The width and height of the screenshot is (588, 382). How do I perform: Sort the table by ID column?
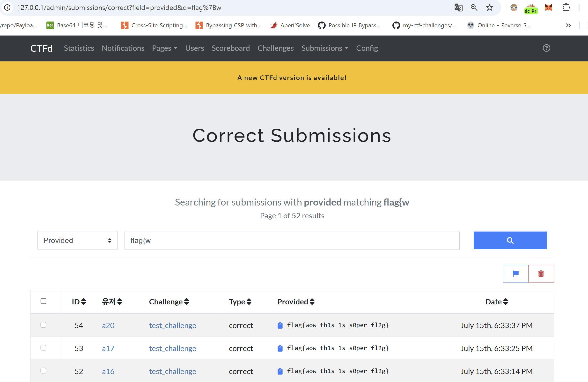(x=79, y=302)
